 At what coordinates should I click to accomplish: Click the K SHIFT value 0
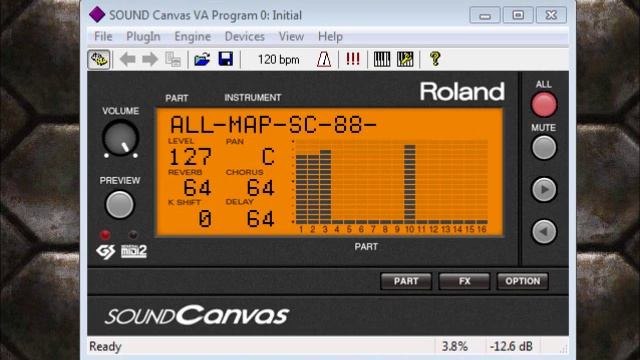[x=205, y=219]
